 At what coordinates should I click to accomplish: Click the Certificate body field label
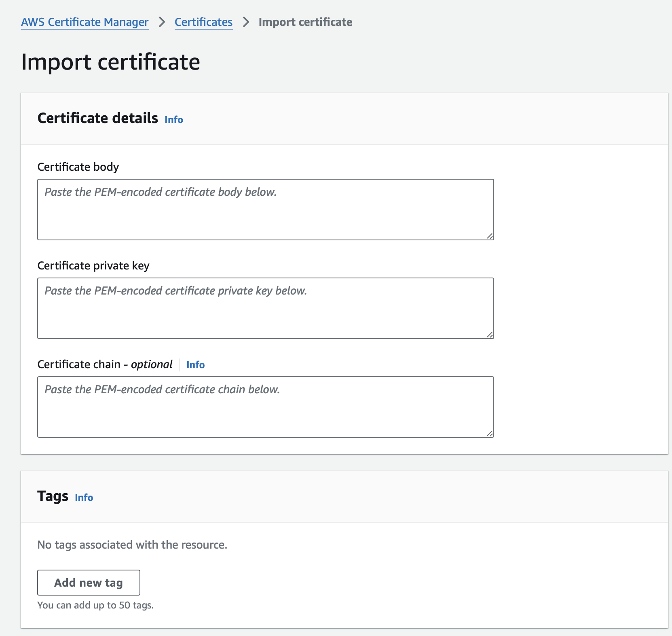point(78,167)
